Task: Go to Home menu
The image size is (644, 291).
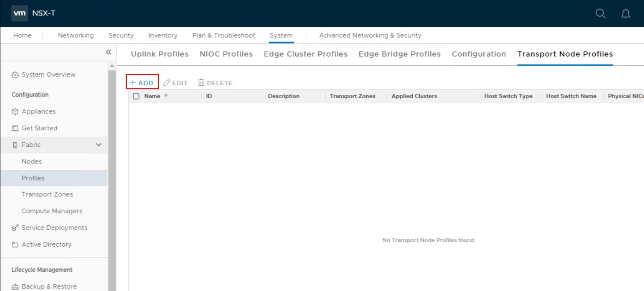Action: click(x=22, y=35)
